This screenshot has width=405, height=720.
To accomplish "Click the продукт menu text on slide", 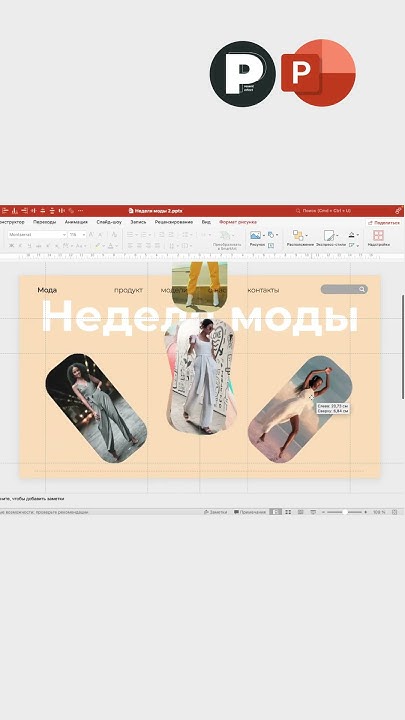I will coord(128,290).
